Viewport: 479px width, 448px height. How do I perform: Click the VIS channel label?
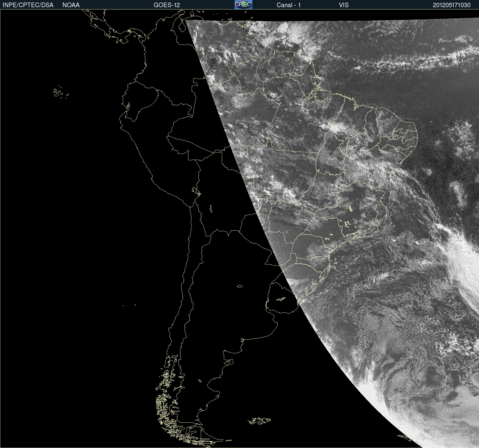pos(344,5)
